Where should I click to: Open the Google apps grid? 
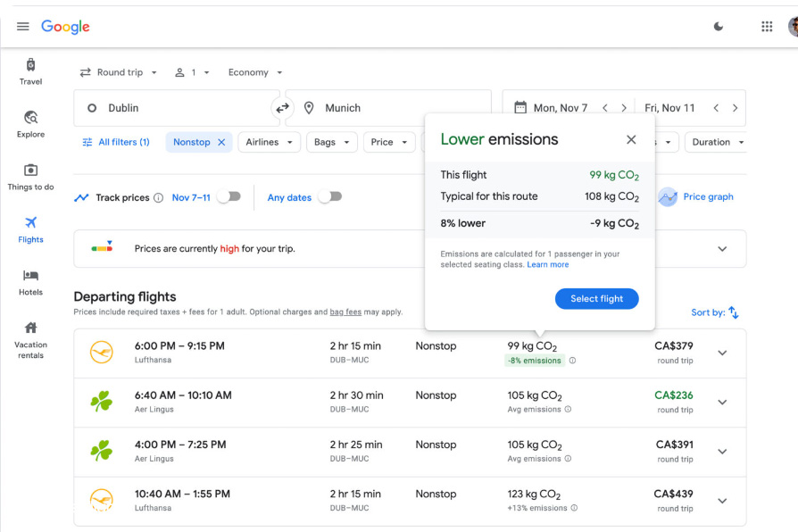click(767, 27)
